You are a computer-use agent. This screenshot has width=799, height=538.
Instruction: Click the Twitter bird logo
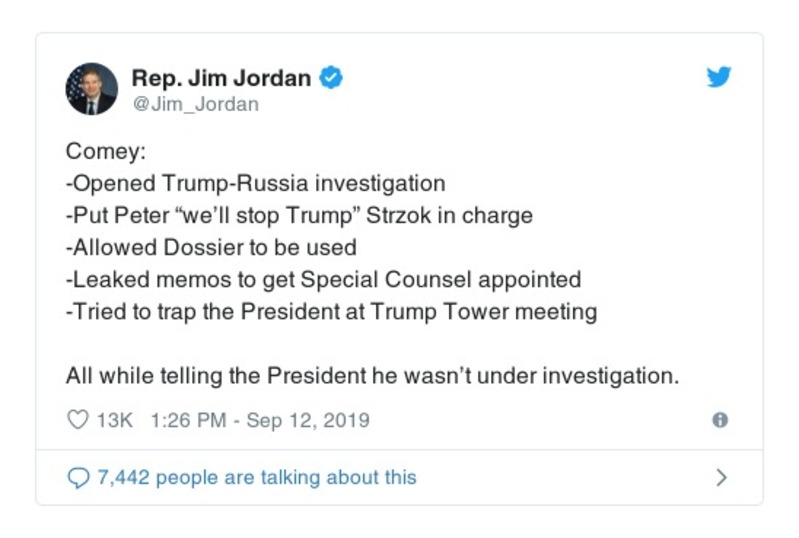718,78
